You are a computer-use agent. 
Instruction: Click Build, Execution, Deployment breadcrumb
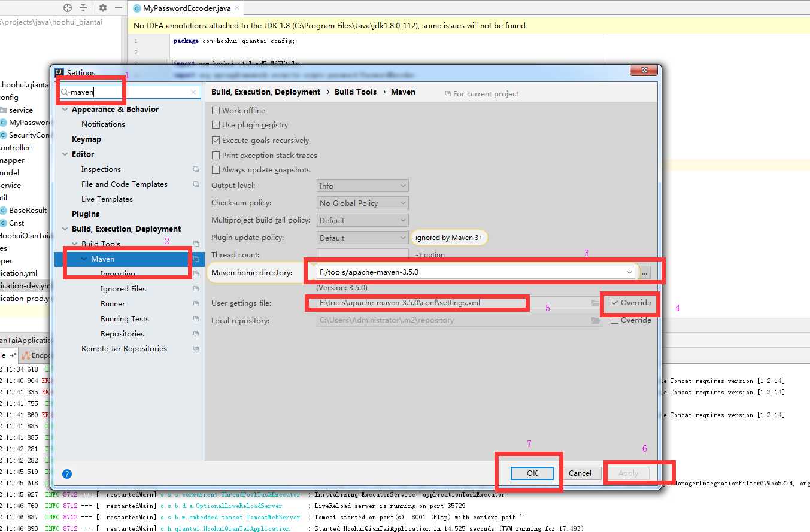266,92
